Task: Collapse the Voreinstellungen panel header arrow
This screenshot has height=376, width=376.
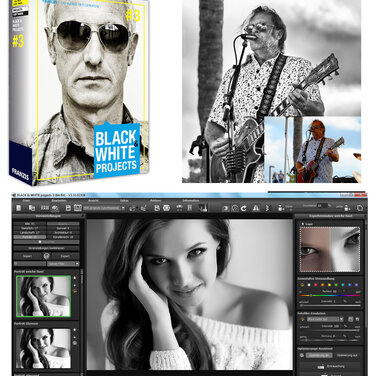Action: coord(83,216)
